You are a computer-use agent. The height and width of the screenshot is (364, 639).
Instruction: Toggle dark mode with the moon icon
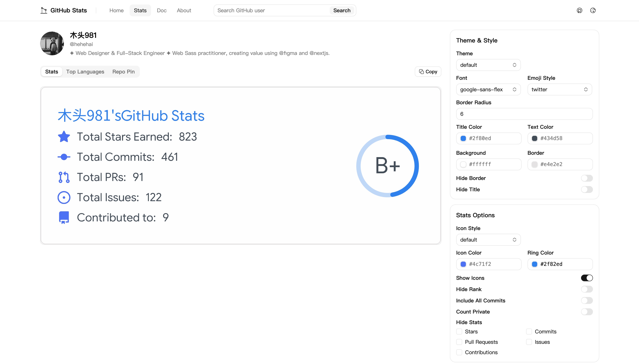(x=593, y=10)
